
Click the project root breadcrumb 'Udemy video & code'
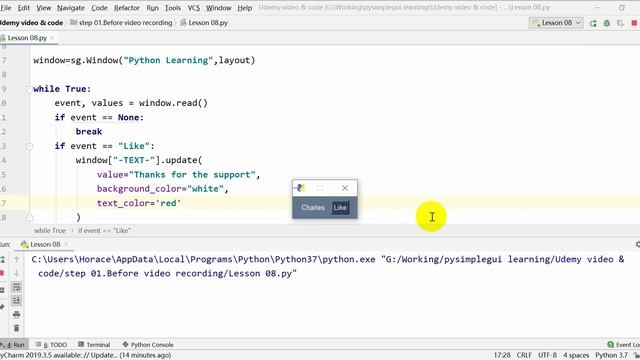coord(31,23)
